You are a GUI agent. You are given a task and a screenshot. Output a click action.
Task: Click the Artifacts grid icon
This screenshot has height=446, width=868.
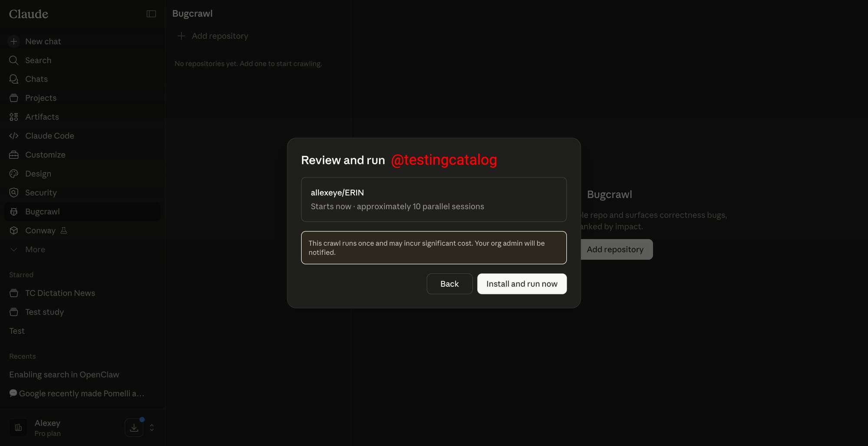tap(14, 117)
